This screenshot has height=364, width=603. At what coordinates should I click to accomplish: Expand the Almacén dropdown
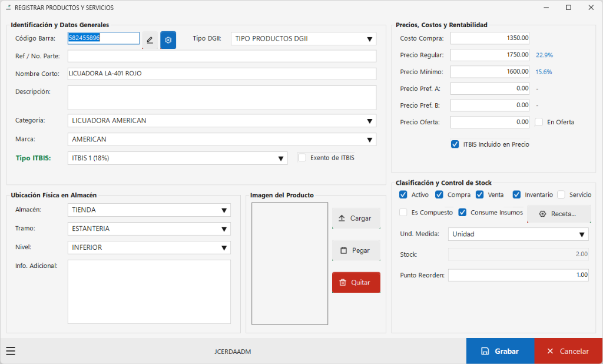pyautogui.click(x=149, y=210)
